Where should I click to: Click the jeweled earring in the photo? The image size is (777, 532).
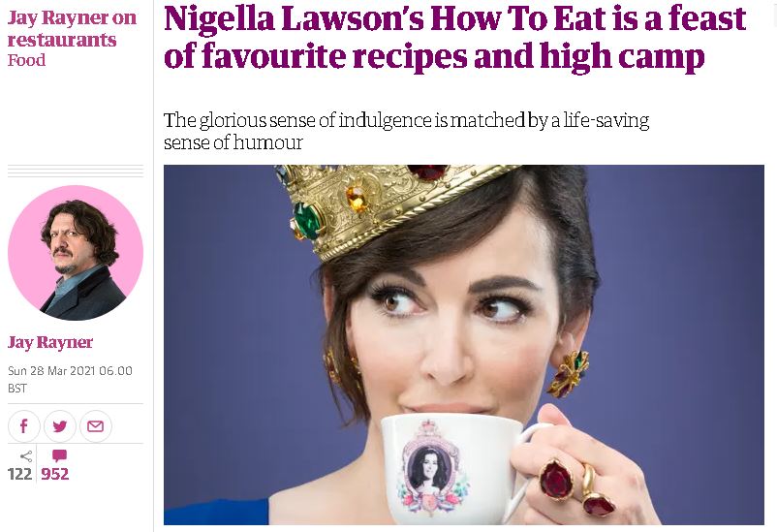point(569,373)
